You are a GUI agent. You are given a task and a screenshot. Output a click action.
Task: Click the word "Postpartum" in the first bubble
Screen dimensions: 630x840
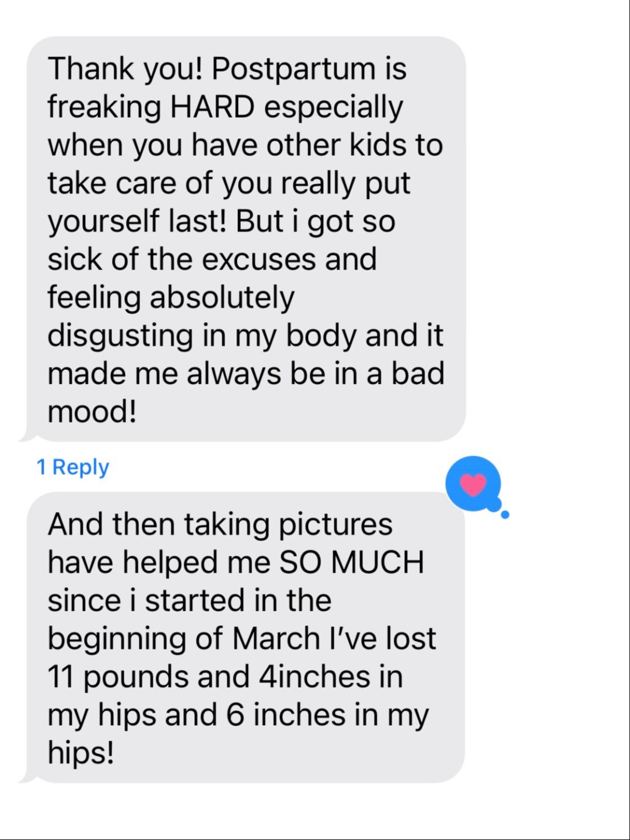click(293, 70)
